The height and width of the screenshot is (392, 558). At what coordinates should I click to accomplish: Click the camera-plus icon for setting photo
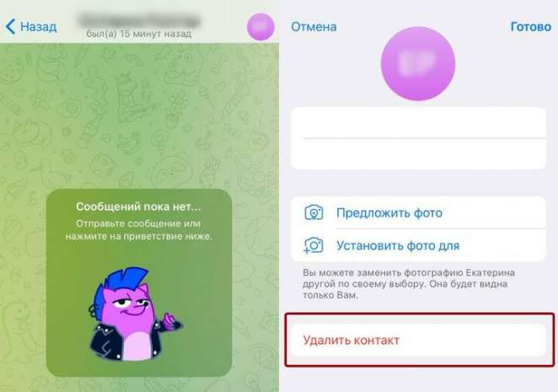[x=314, y=245]
